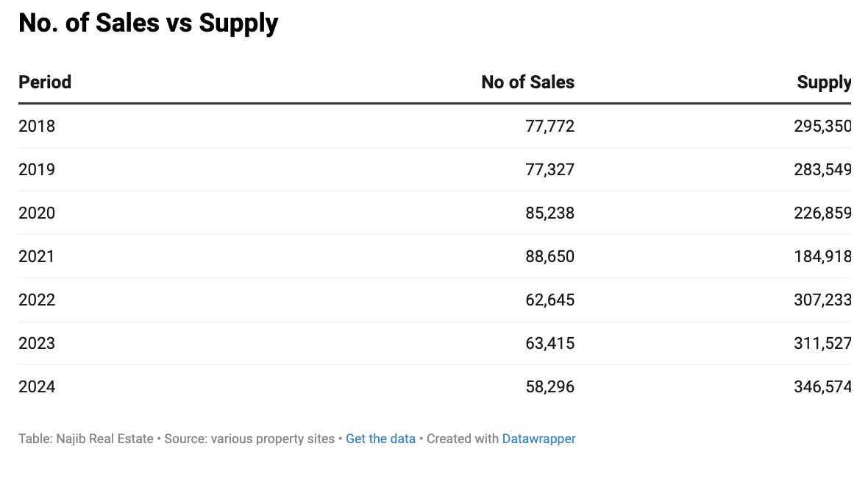Select the 2022 period cell

coord(37,300)
